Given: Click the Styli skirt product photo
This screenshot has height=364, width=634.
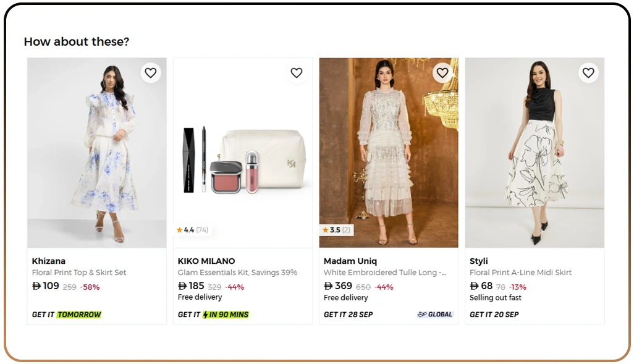Looking at the screenshot, I should [x=534, y=151].
